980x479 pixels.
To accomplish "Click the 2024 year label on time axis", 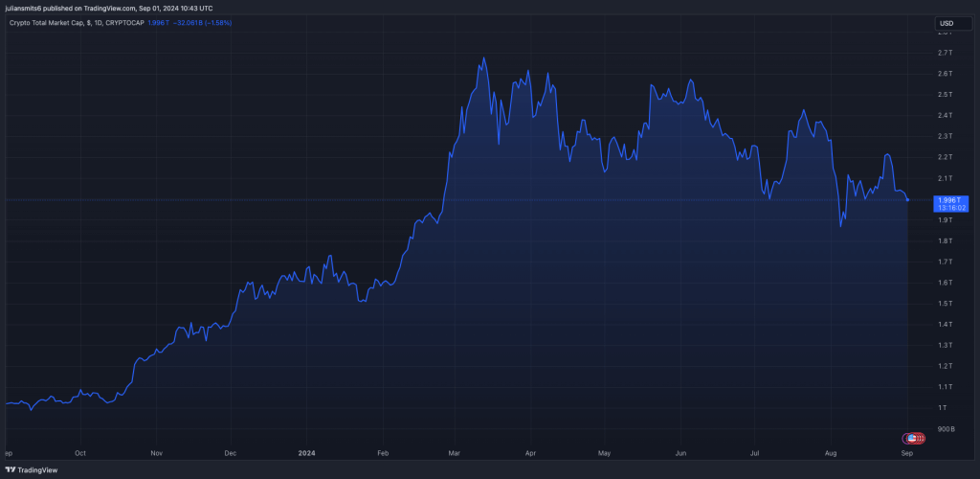I will 306,451.
